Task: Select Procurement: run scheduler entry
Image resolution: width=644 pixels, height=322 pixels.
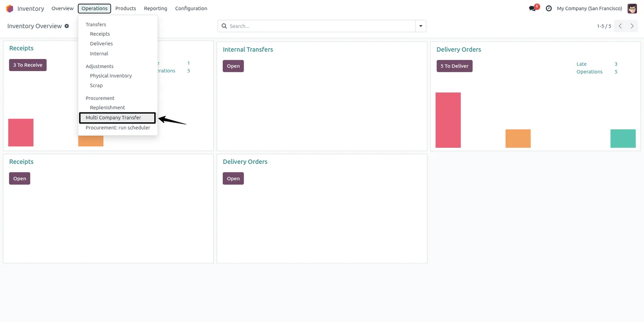Action: tap(118, 128)
